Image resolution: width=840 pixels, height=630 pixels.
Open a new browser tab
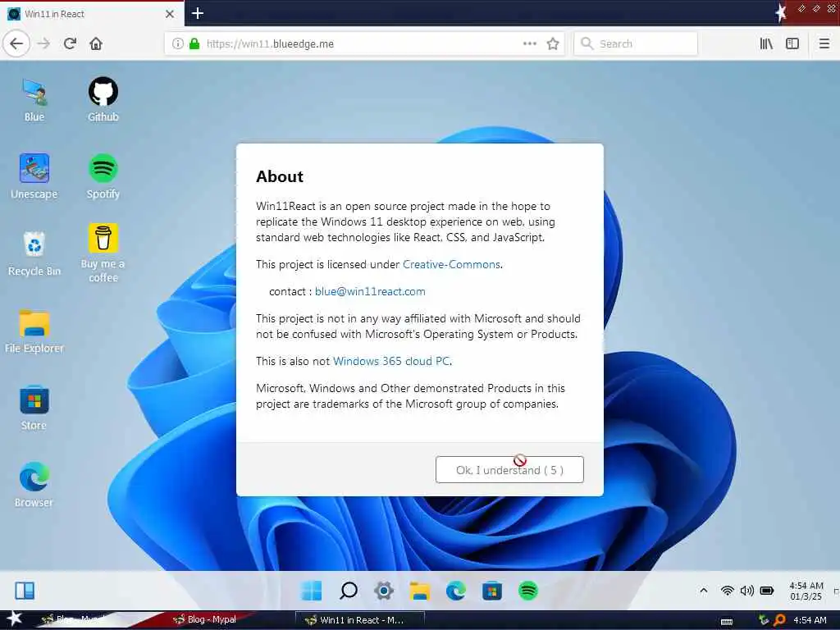tap(198, 13)
